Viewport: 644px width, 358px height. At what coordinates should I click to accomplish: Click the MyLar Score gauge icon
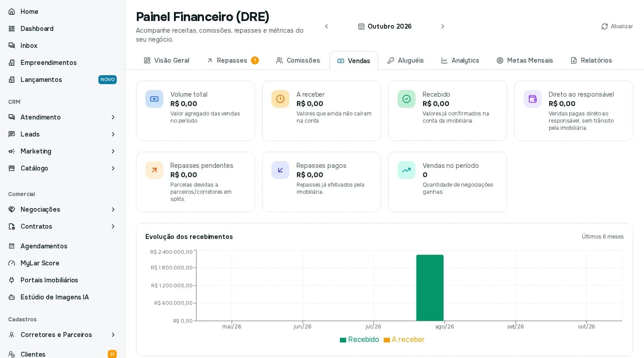(x=12, y=263)
